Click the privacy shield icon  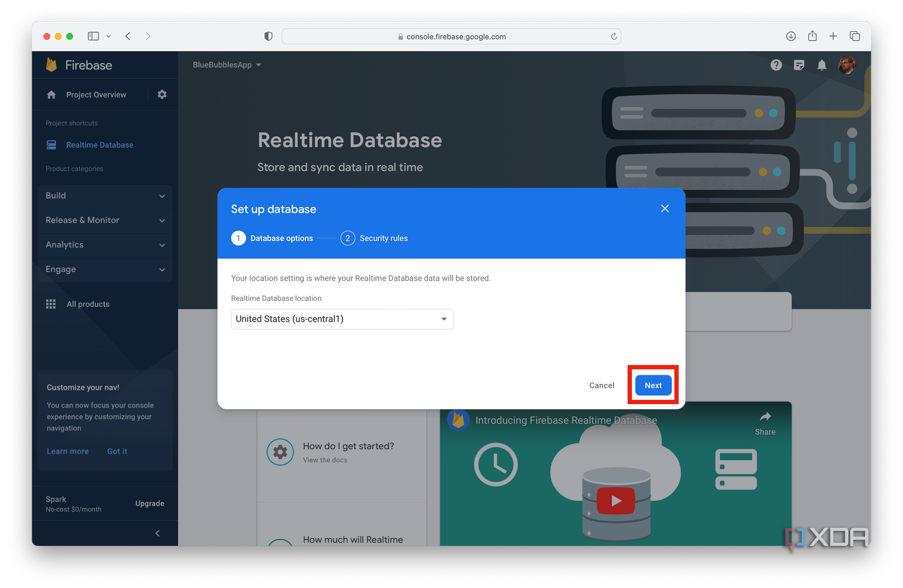(x=268, y=36)
